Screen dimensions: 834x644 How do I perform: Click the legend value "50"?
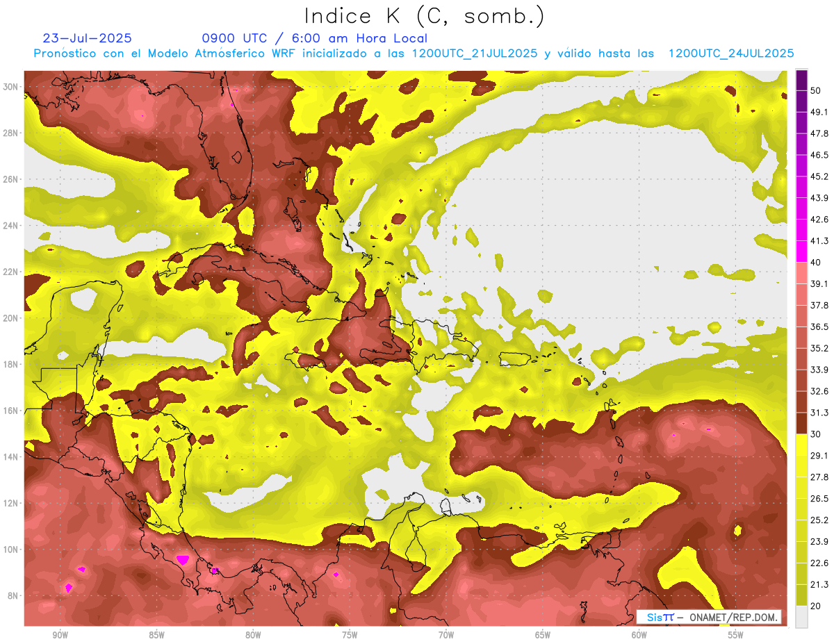[816, 91]
